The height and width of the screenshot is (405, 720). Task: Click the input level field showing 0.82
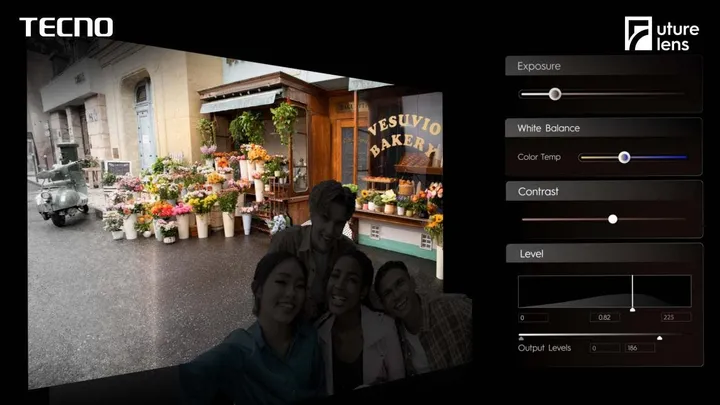click(x=603, y=317)
